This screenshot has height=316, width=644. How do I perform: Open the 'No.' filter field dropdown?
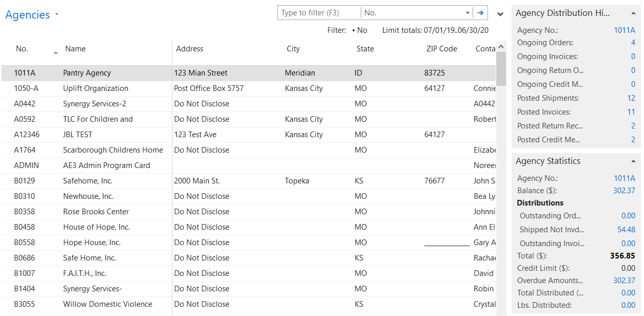(467, 13)
